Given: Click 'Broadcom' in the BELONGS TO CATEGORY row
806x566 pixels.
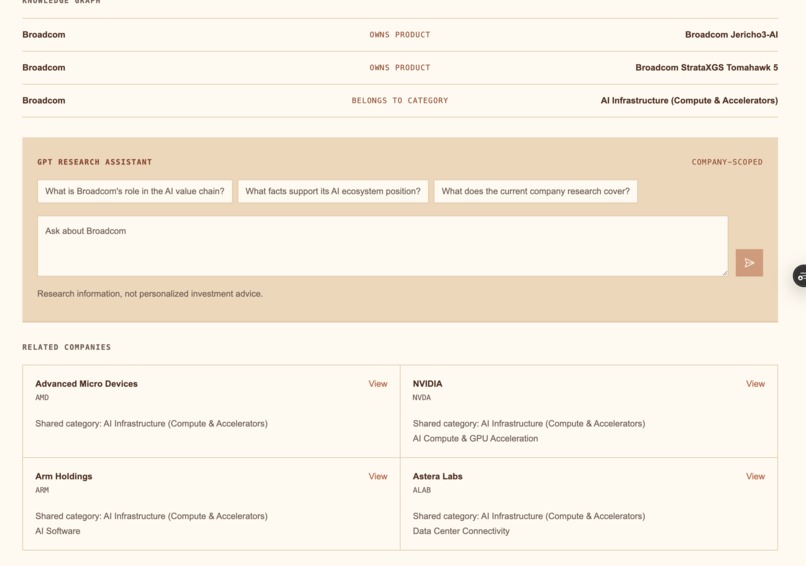Looking at the screenshot, I should pos(44,100).
